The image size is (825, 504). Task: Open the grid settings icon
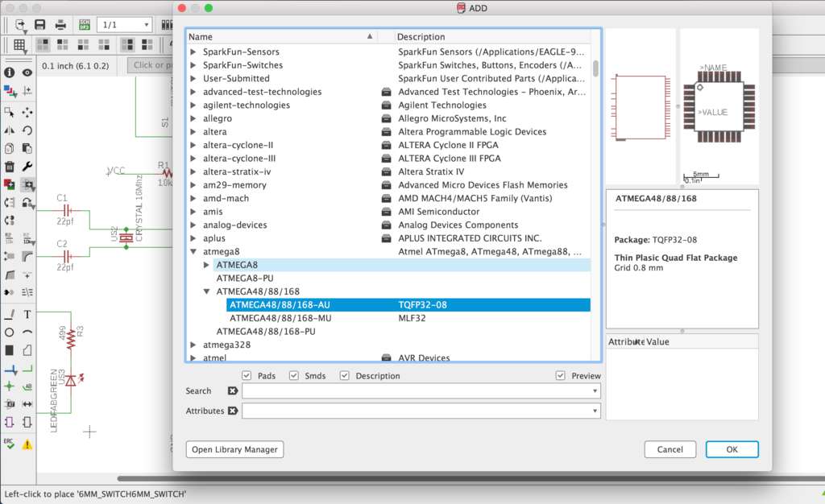click(x=19, y=45)
